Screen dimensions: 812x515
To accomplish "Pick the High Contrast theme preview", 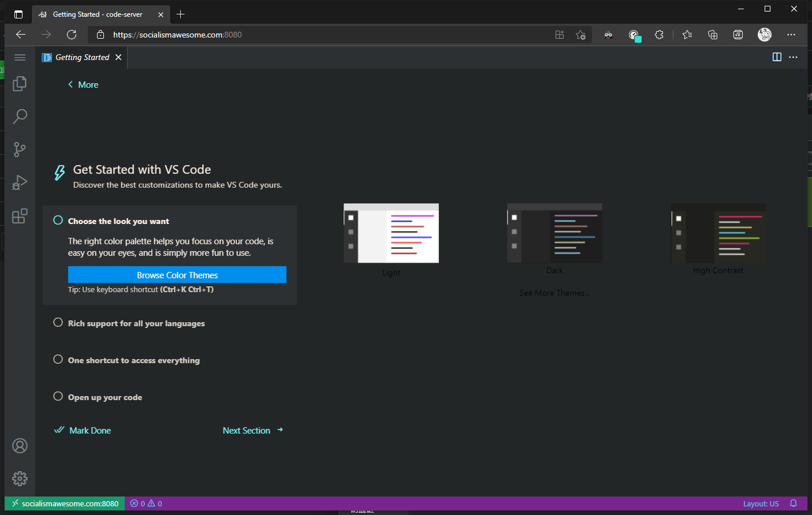I will pos(718,234).
